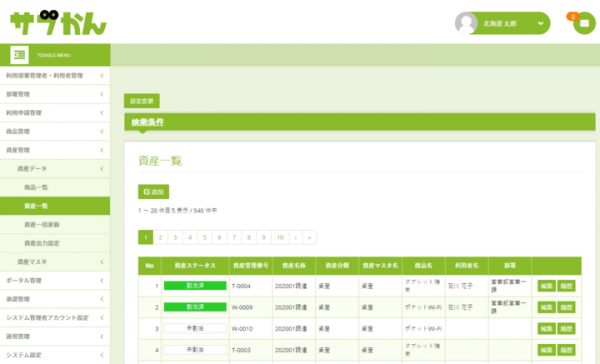Viewport: 600px width, 364px height.
Task: Click the サブかん logo
Action: tap(58, 23)
